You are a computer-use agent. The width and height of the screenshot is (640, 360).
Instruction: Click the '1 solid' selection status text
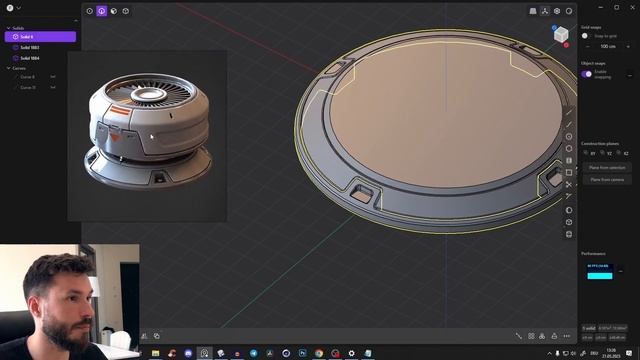click(x=589, y=328)
